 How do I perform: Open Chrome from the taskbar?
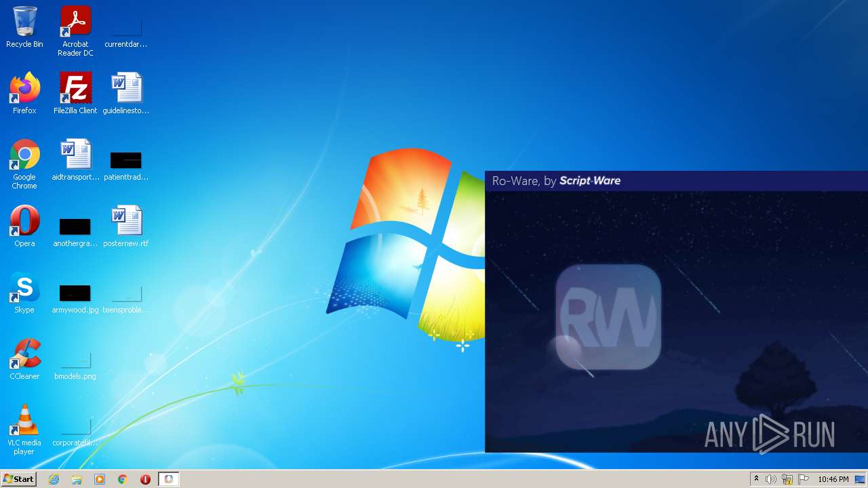(123, 479)
